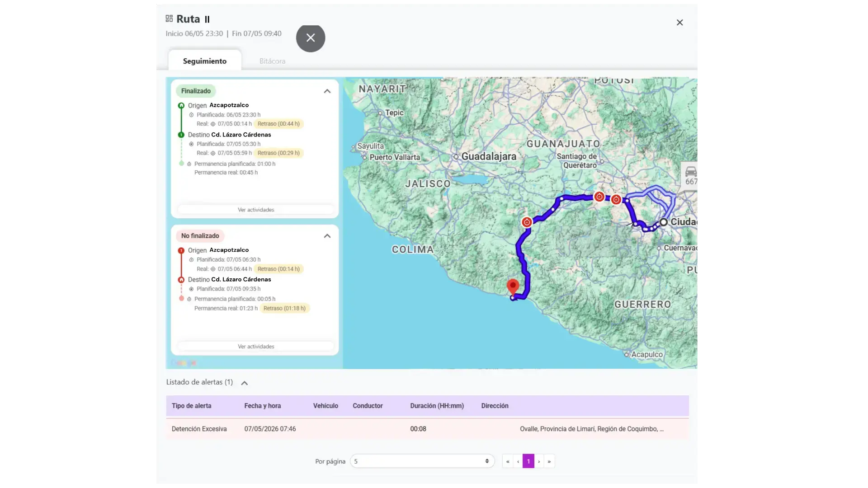The width and height of the screenshot is (868, 488).
Task: Click the No finalizado status badge
Action: click(x=200, y=236)
